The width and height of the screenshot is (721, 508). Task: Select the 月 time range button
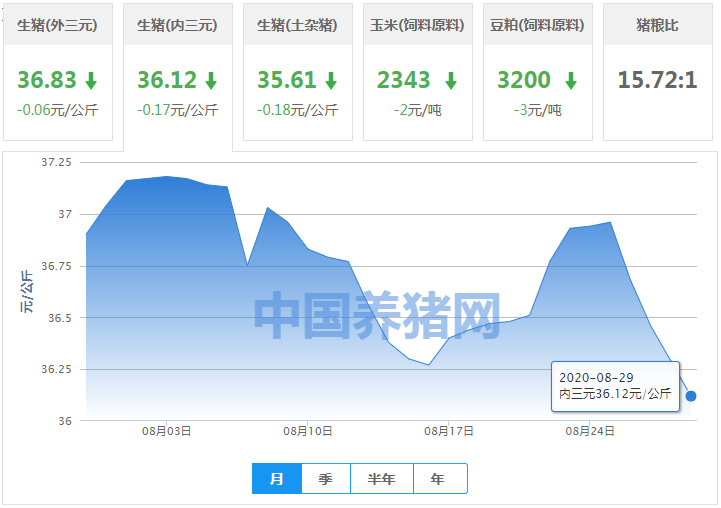pos(277,479)
